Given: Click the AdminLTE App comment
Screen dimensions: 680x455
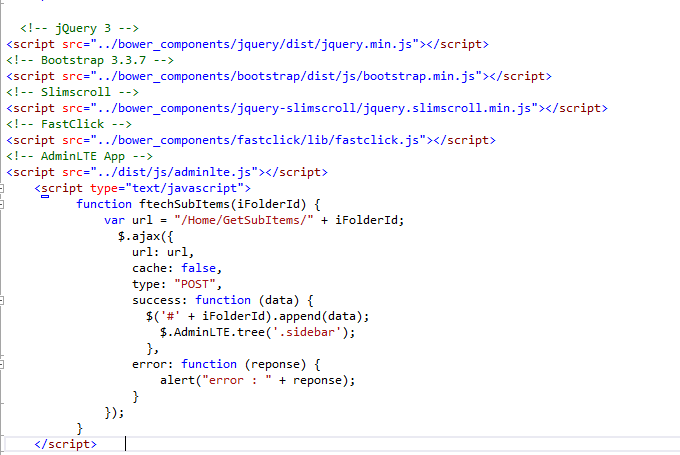Looking at the screenshot, I should [79, 157].
